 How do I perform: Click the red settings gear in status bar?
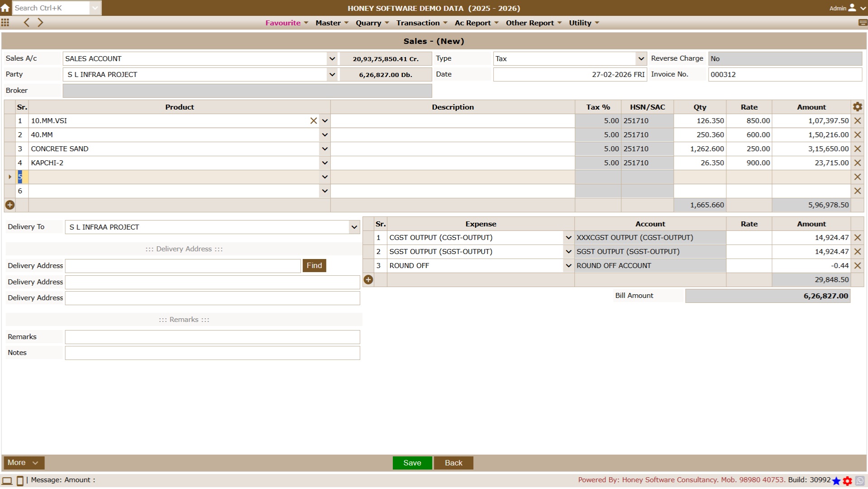[x=848, y=481]
